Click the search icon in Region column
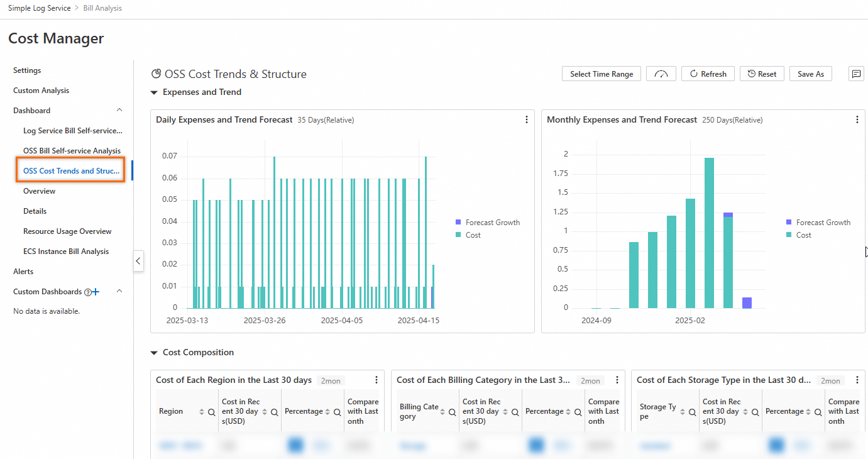Screen dimensions: 868x459 (x=212, y=412)
